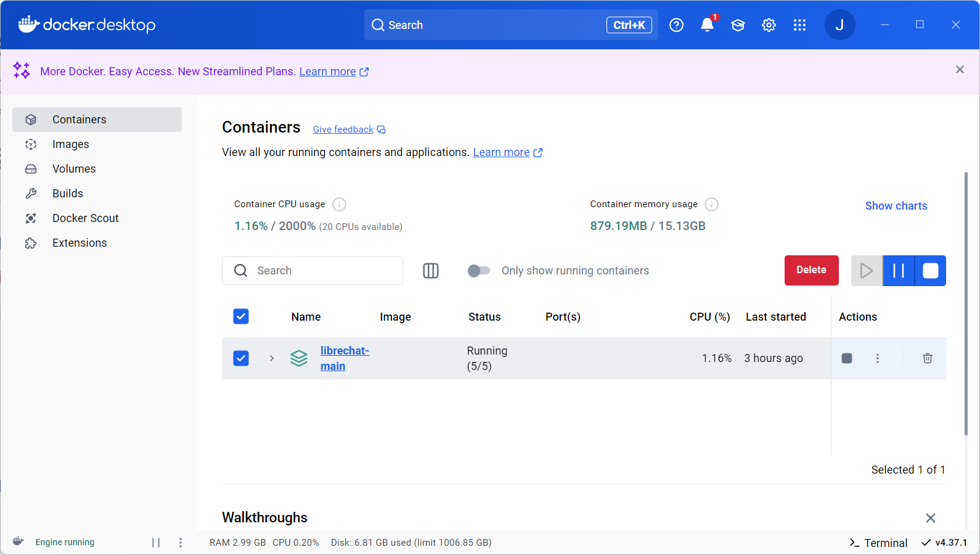Open Learn more link under Containers heading

pyautogui.click(x=507, y=152)
